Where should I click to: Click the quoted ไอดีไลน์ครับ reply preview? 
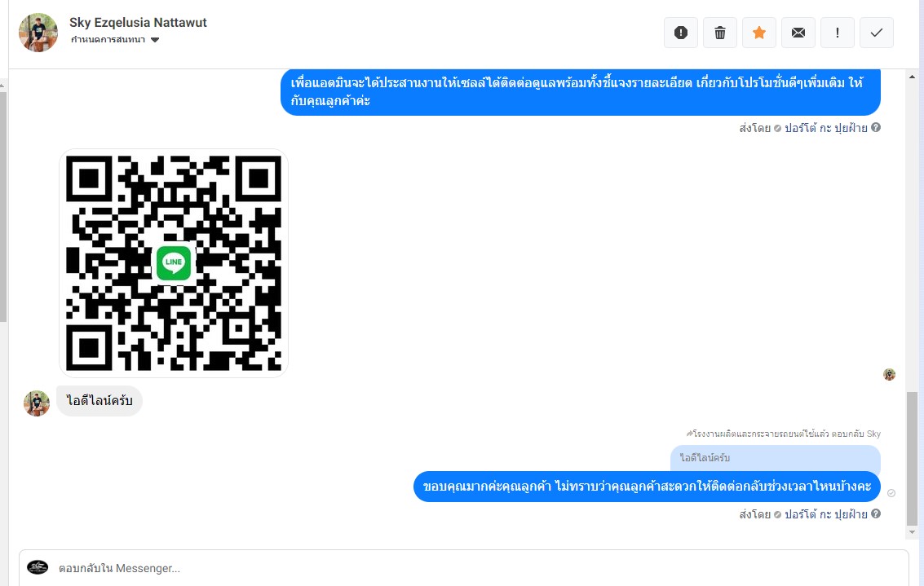pos(775,458)
